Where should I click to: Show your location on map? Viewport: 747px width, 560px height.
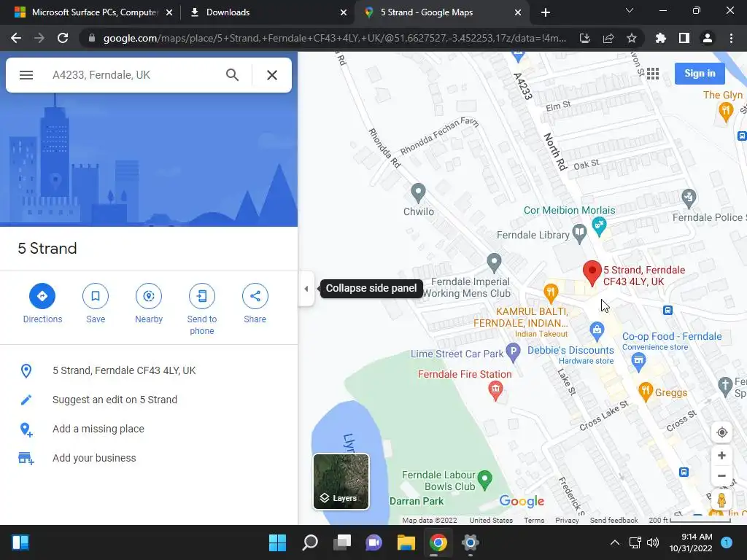(x=721, y=432)
